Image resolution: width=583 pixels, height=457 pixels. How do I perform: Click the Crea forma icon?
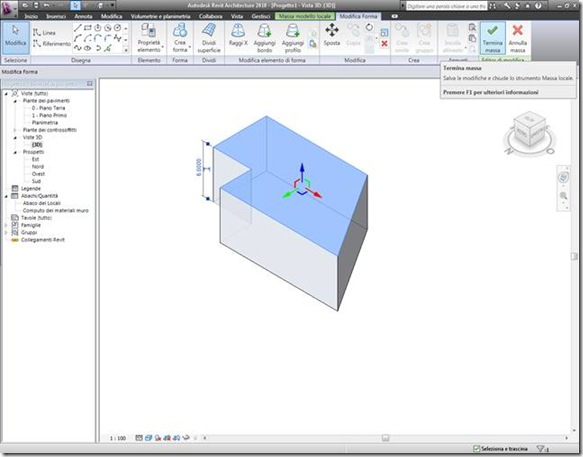click(180, 30)
